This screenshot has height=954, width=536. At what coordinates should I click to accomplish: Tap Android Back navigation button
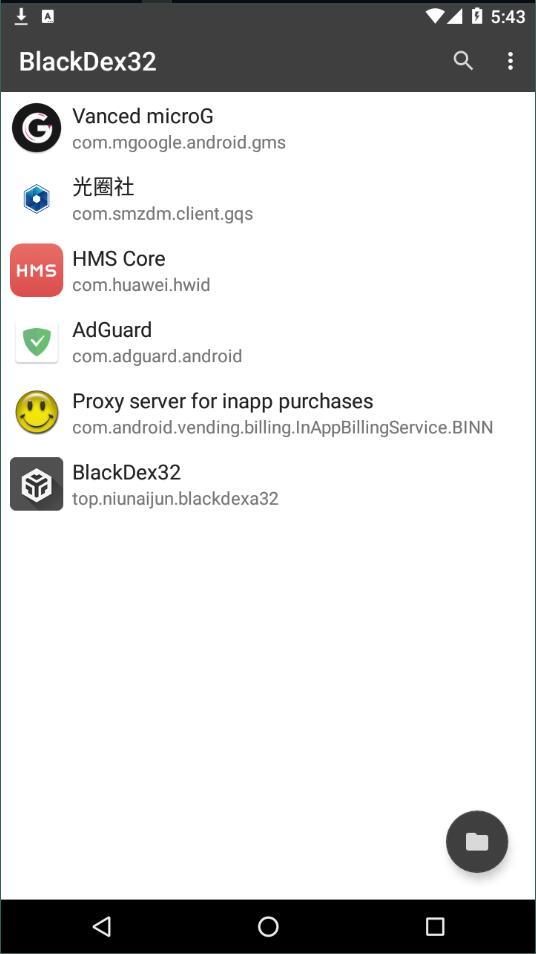point(102,927)
